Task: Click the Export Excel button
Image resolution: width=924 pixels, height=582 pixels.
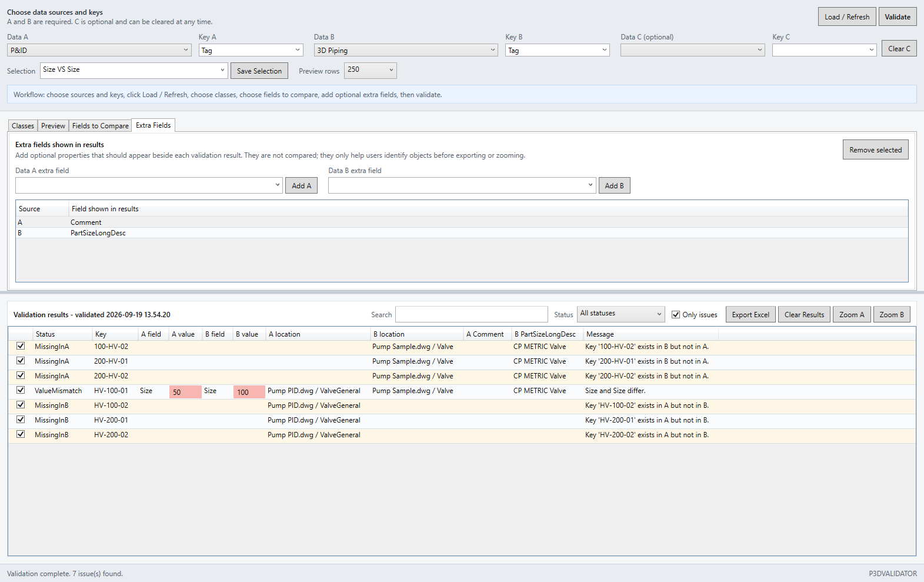Action: tap(750, 314)
